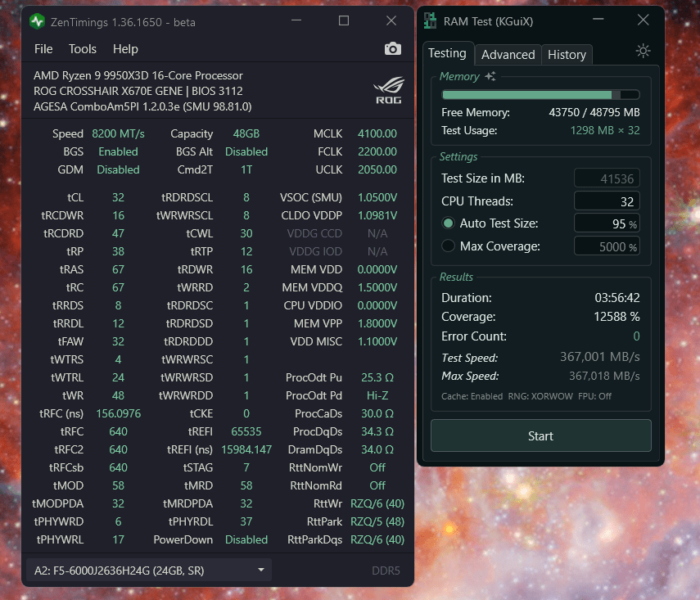This screenshot has width=700, height=600.
Task: Click the FCLK 2200.00 value
Action: pos(377,151)
